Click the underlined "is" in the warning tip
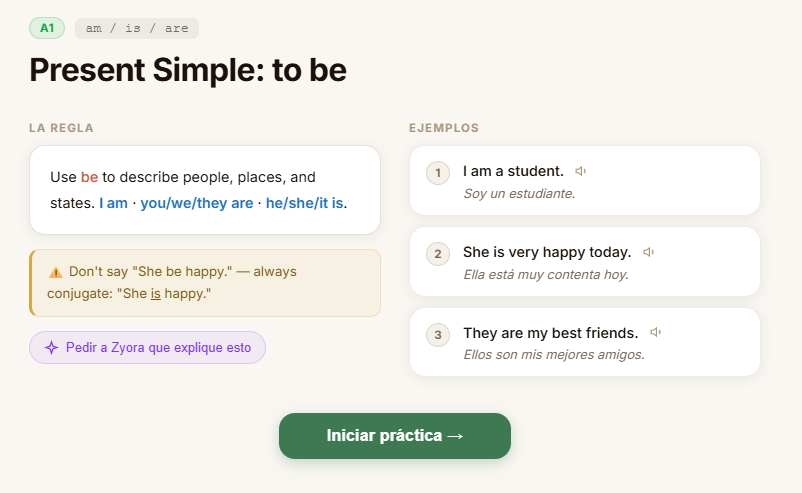 point(155,294)
